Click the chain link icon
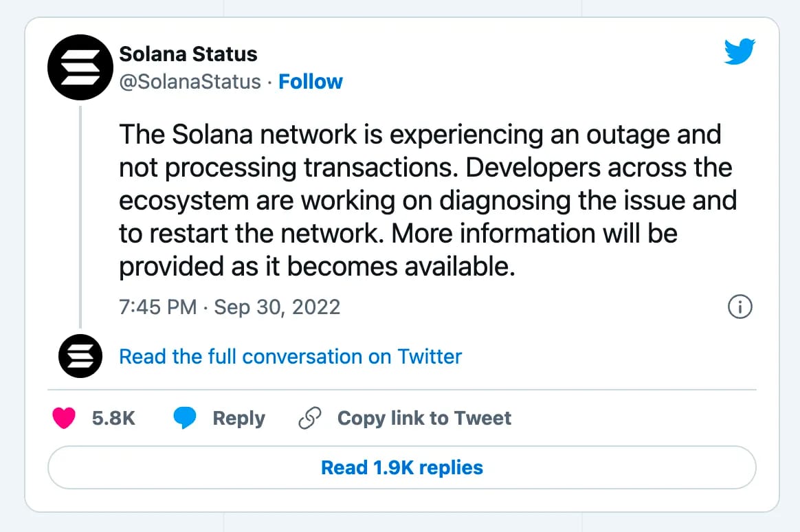The height and width of the screenshot is (532, 800). 310,418
